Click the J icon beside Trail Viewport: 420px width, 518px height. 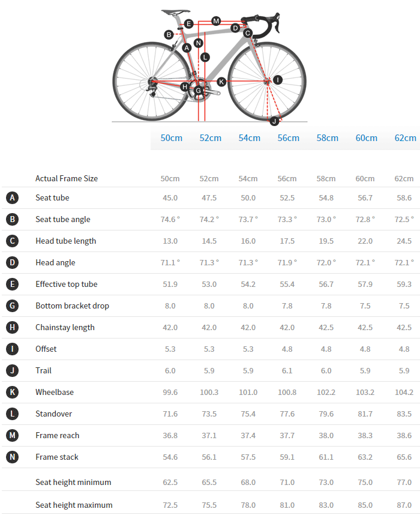coord(12,370)
